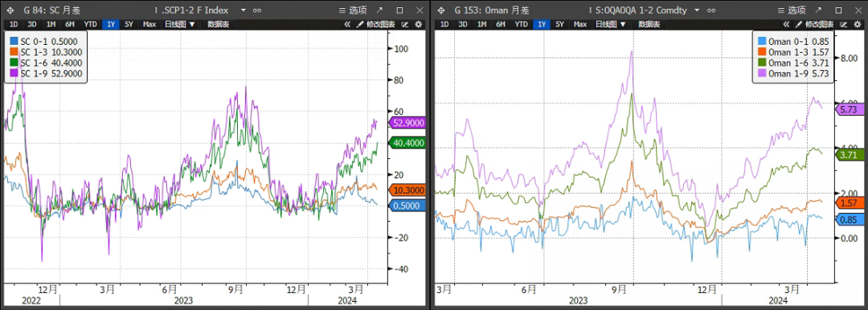Click the link chain icon beside S:OQAOQA 1-2 Comdty
The width and height of the screenshot is (868, 310).
pos(711,10)
